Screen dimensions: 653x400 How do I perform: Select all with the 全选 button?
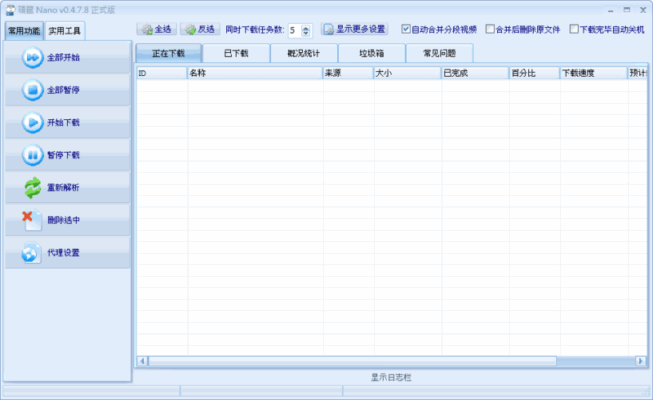tap(157, 29)
